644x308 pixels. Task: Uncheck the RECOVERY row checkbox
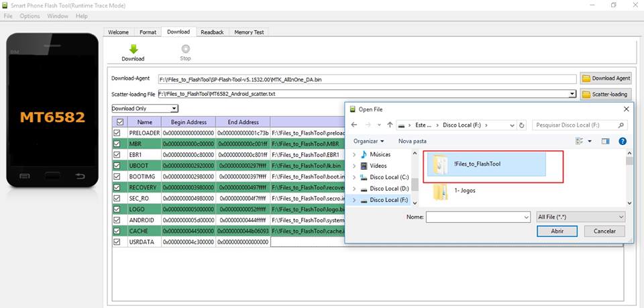pos(117,187)
